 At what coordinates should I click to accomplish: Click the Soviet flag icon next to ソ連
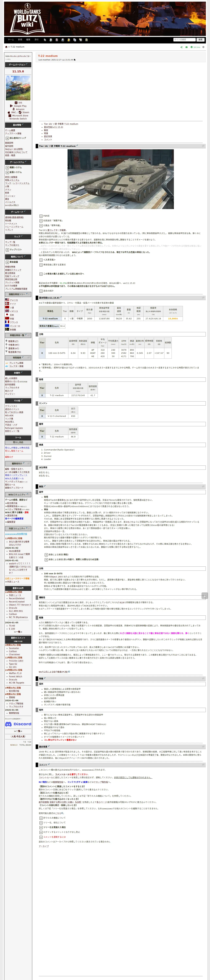pyautogui.click(x=7, y=307)
